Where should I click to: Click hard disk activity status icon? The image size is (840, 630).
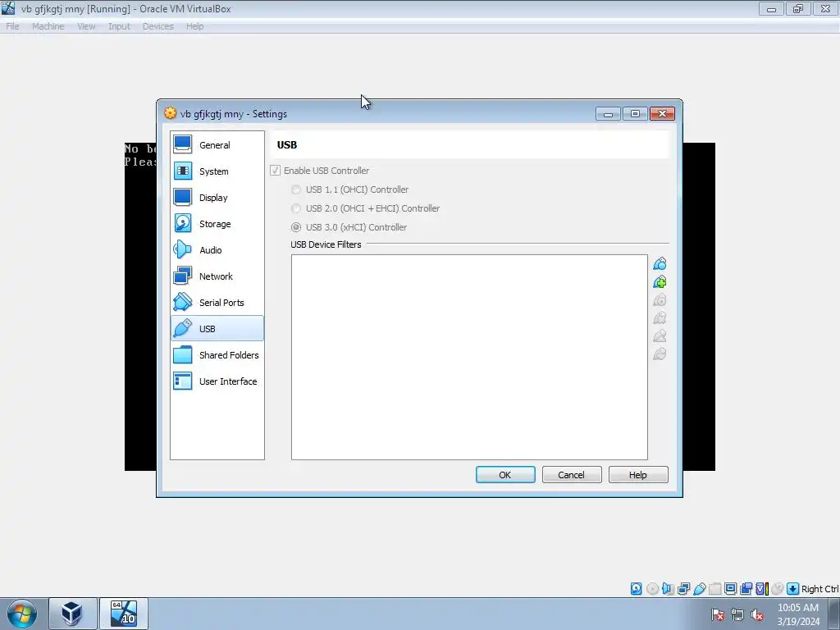[636, 589]
